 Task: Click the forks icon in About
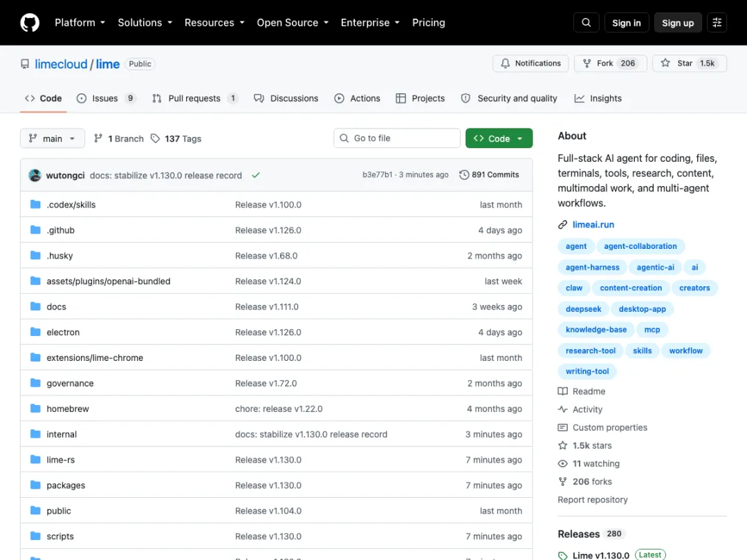point(562,482)
